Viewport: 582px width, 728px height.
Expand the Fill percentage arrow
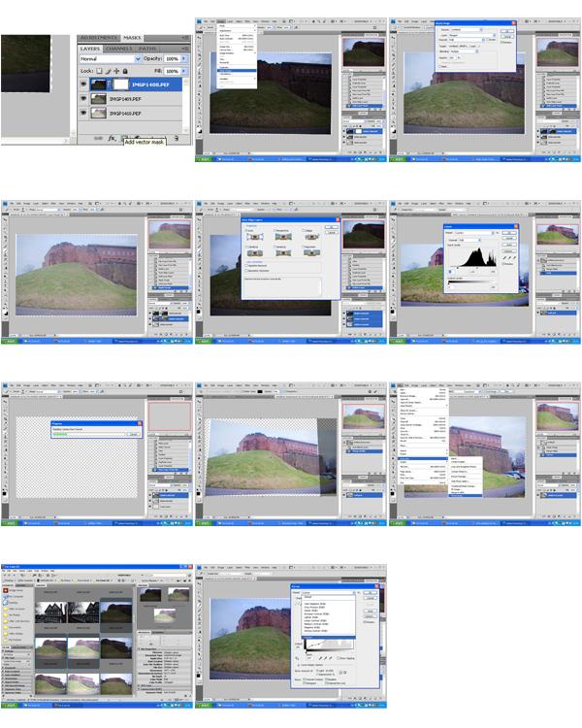[x=183, y=72]
